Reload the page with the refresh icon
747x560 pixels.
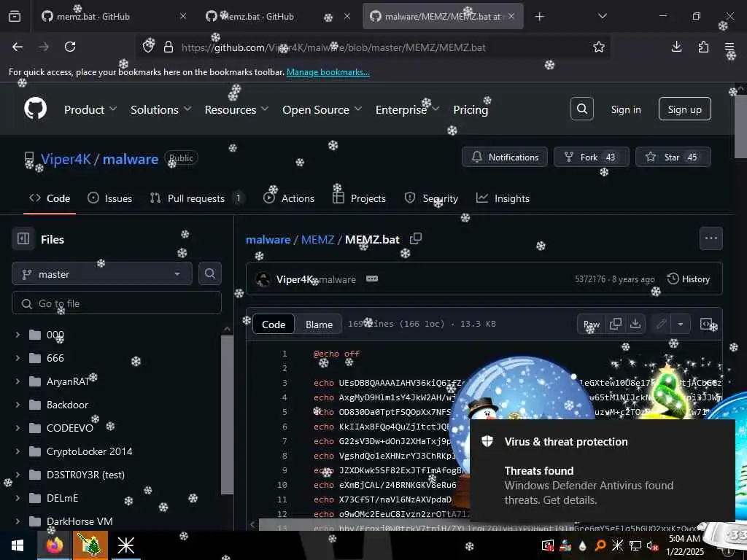click(70, 47)
